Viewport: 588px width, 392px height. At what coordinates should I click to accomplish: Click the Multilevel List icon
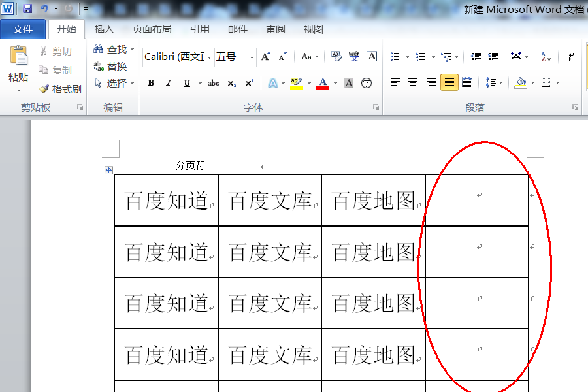pyautogui.click(x=446, y=57)
